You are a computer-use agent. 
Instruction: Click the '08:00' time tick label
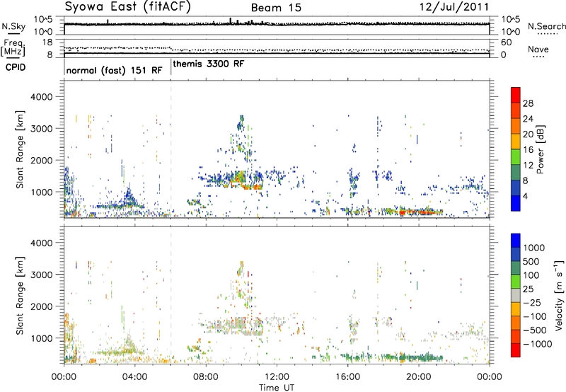205,377
